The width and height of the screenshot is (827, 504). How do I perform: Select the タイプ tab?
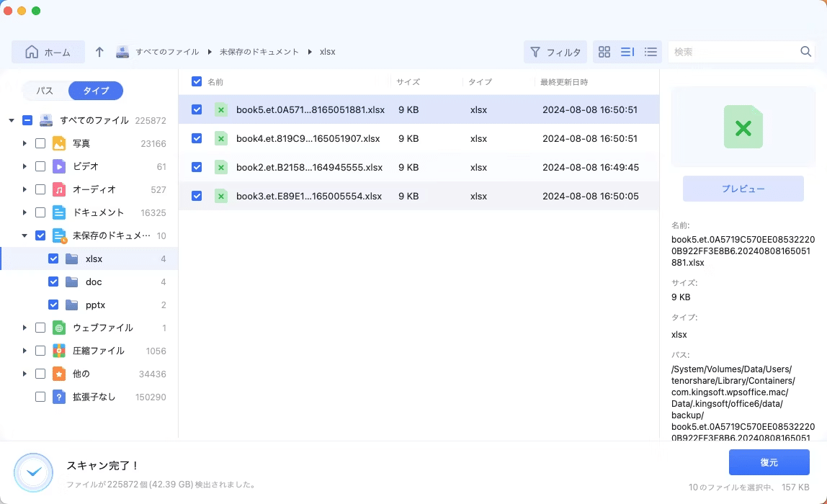coord(96,91)
